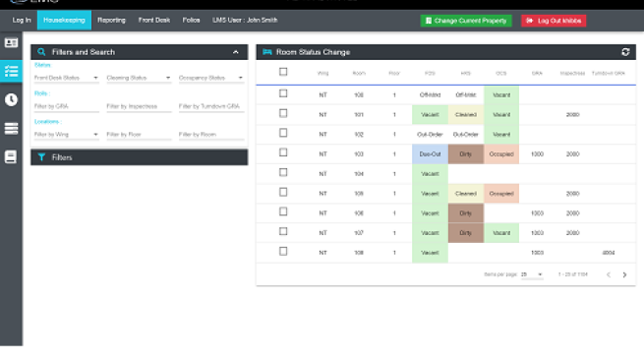
Task: Go to next page of rooms
Action: (624, 274)
